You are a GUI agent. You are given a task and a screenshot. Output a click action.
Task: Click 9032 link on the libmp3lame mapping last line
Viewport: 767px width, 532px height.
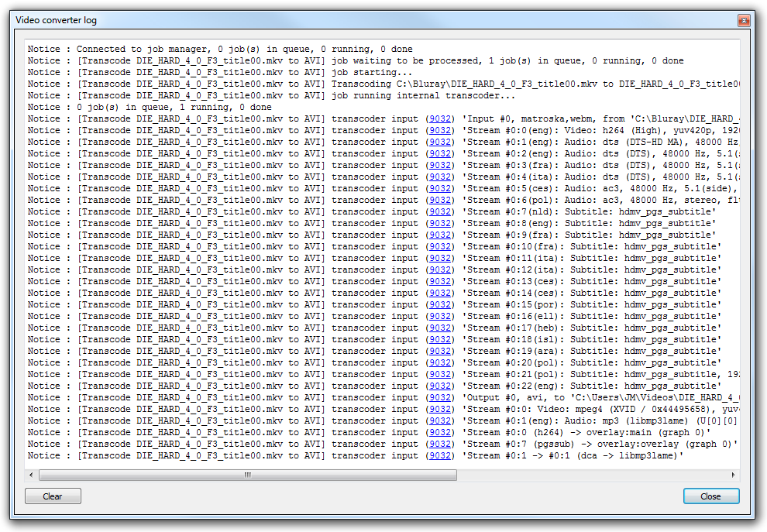[x=441, y=455]
